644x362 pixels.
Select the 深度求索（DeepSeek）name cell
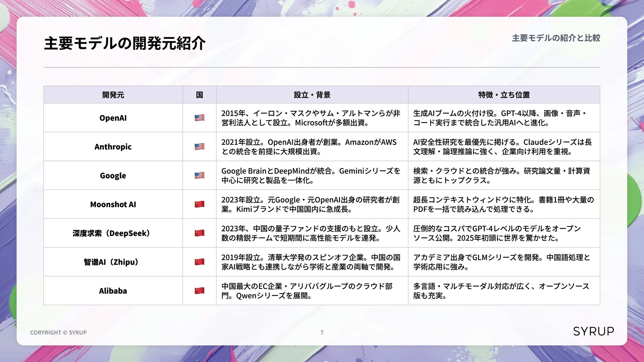point(113,233)
